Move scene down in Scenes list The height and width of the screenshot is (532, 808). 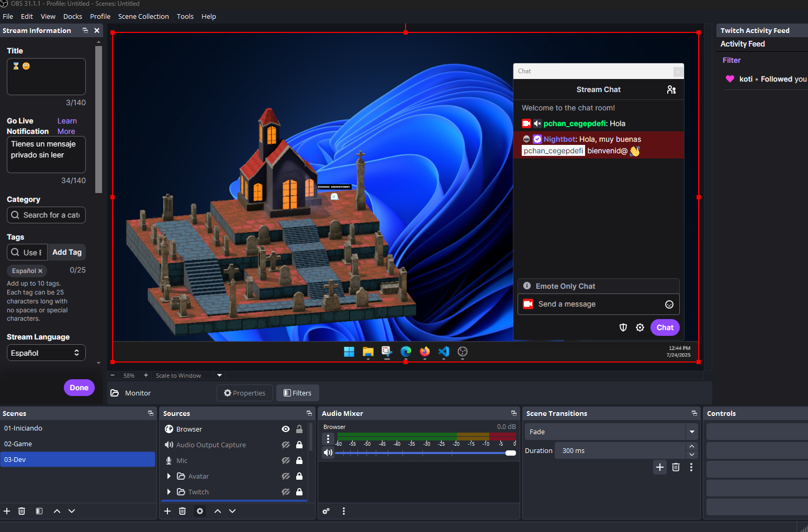click(x=72, y=511)
